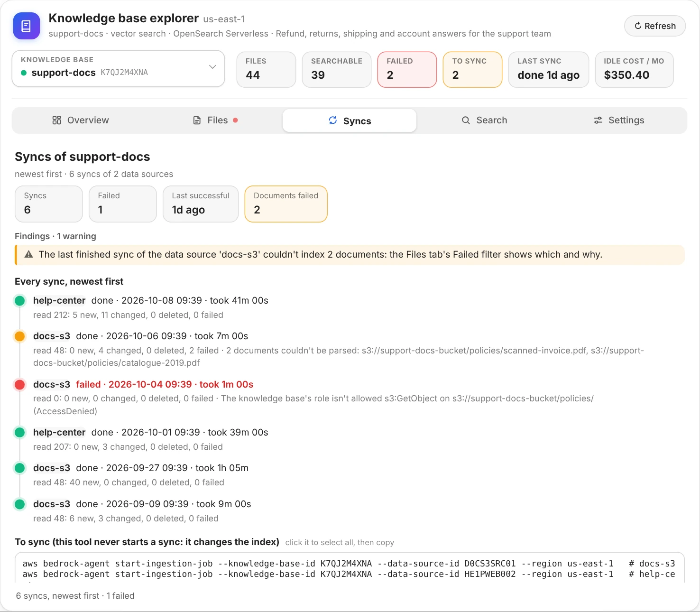Click the scanned-invoice.pdf parse failure message
700x612 pixels.
[339, 357]
